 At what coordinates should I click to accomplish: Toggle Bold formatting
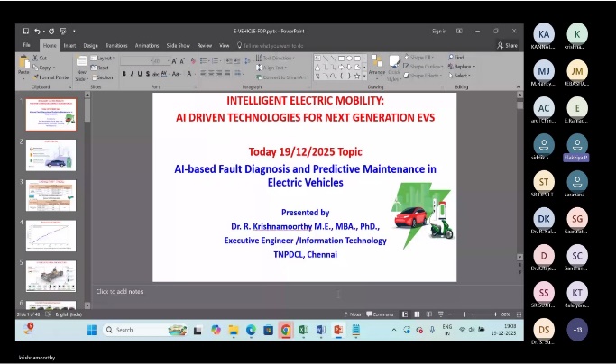[x=125, y=74]
